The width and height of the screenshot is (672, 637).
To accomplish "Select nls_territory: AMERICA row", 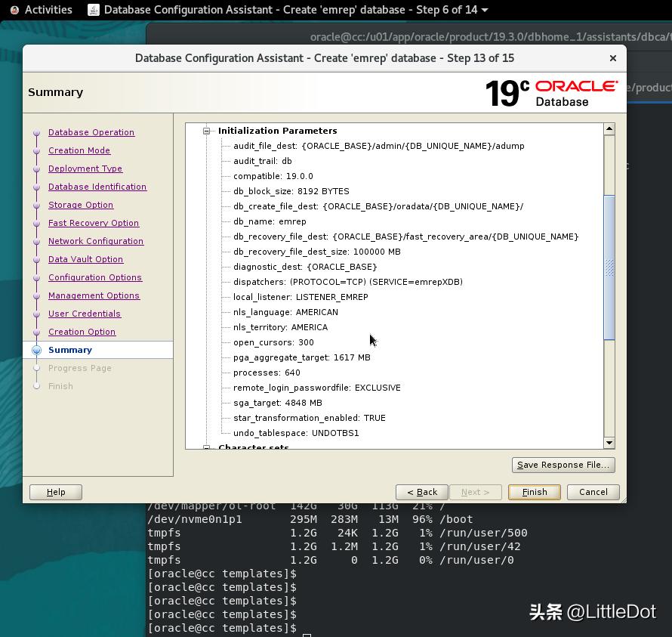I will [x=280, y=327].
